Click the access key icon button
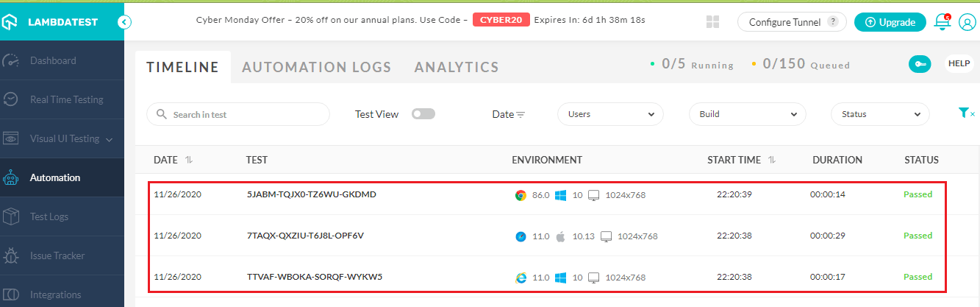Image resolution: width=980 pixels, height=307 pixels. (920, 64)
